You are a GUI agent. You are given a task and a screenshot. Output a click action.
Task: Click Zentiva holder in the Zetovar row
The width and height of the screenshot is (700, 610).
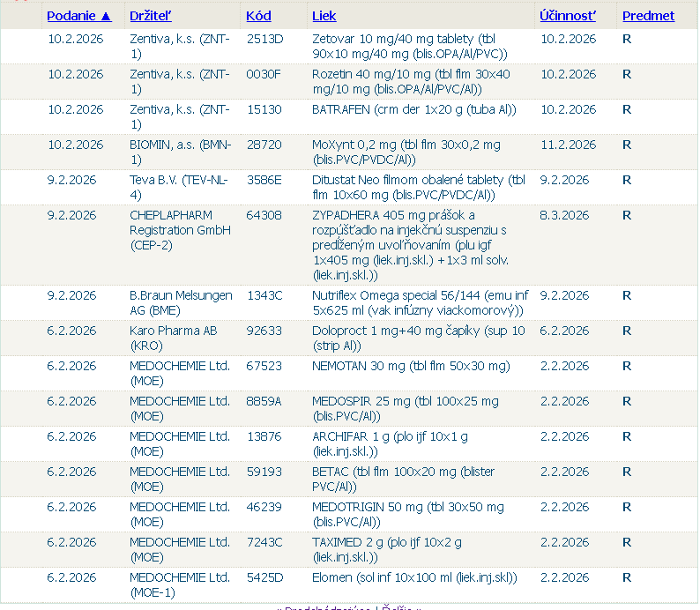point(180,47)
